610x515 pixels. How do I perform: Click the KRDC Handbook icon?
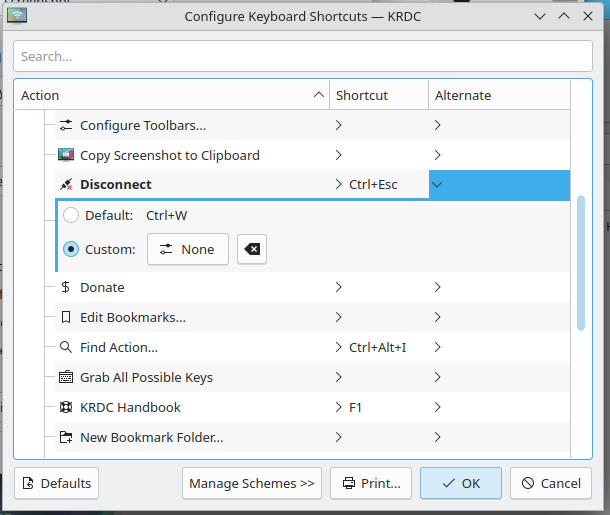pos(66,407)
